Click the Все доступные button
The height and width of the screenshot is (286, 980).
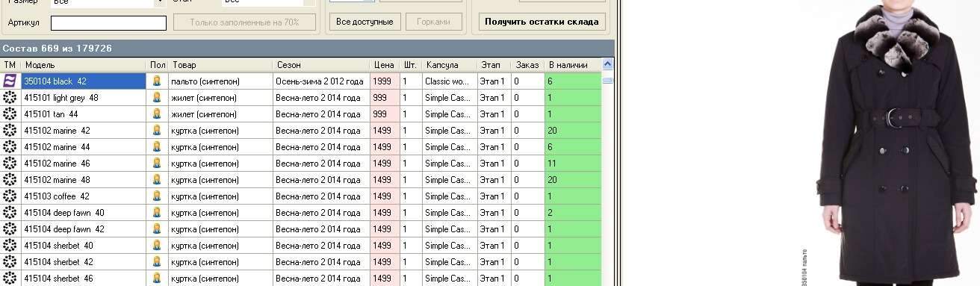click(x=365, y=22)
